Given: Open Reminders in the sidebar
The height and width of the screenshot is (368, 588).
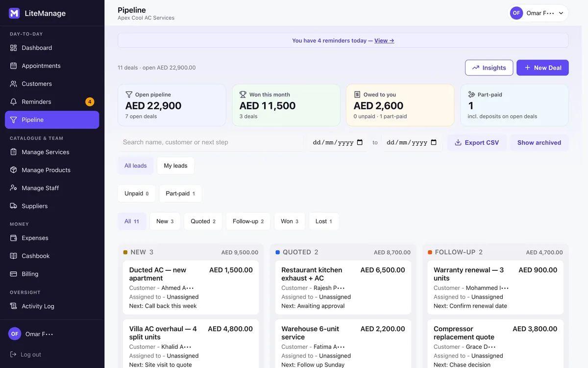Looking at the screenshot, I should tap(52, 102).
